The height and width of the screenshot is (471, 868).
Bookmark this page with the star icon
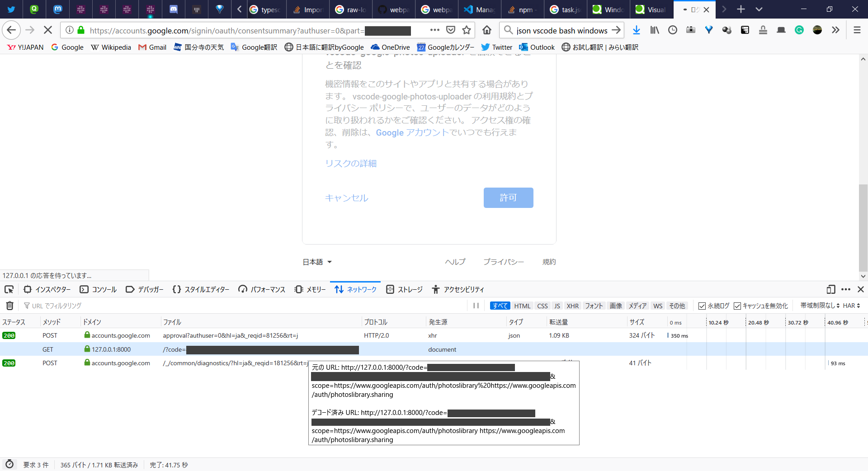(x=466, y=30)
